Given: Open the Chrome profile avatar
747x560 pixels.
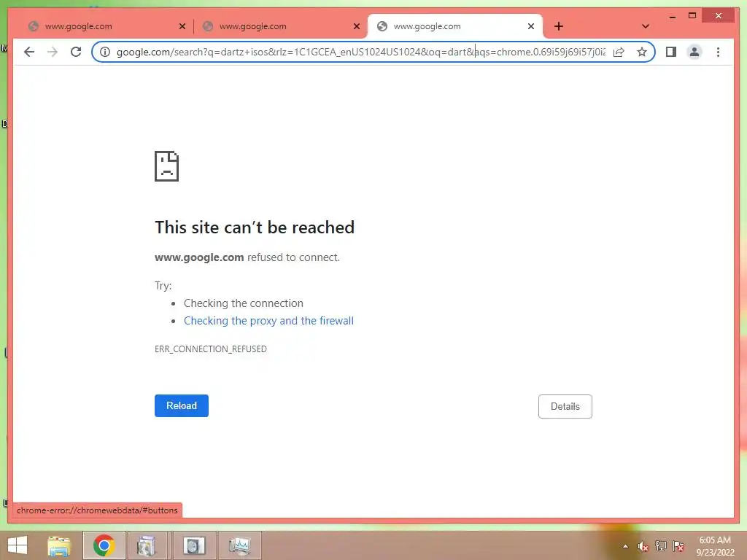Looking at the screenshot, I should click(x=694, y=52).
